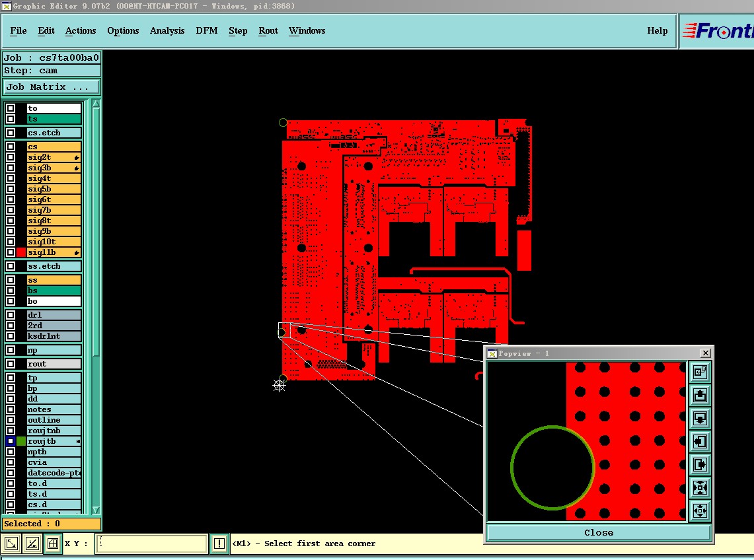Click into the X Y coordinate input field
Image resolution: width=754 pixels, height=560 pixels.
(151, 543)
